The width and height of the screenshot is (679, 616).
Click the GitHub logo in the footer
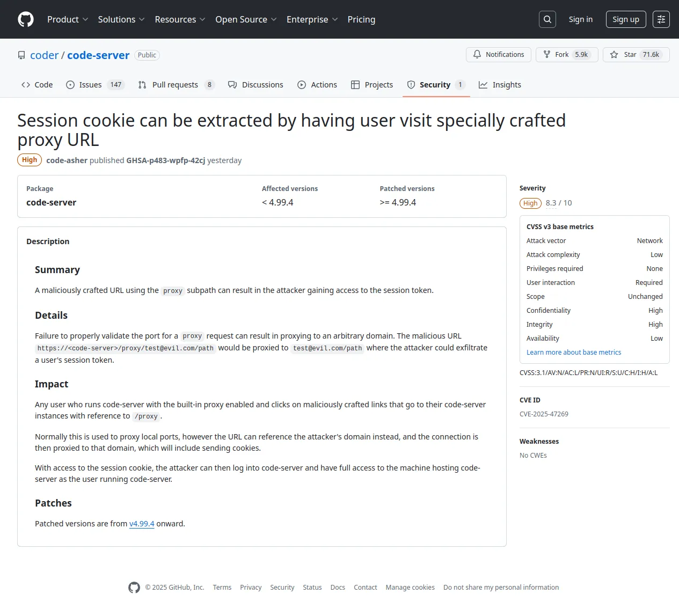tap(134, 588)
